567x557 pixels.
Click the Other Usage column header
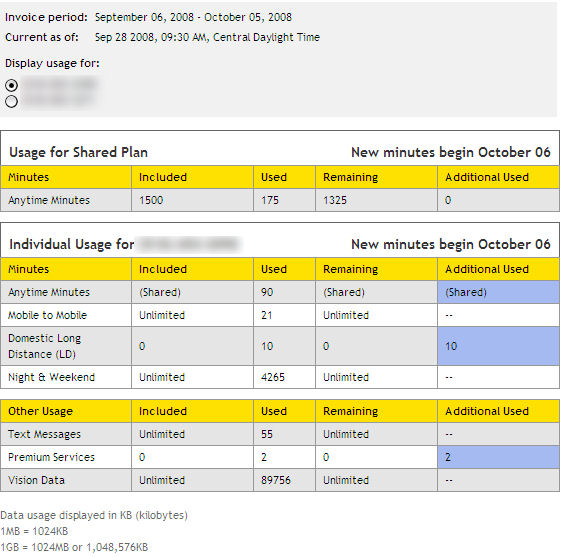tap(40, 411)
